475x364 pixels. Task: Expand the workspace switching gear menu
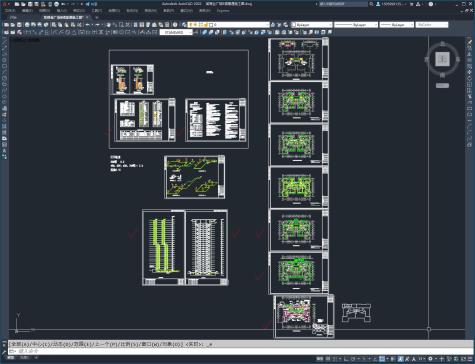tap(436, 359)
